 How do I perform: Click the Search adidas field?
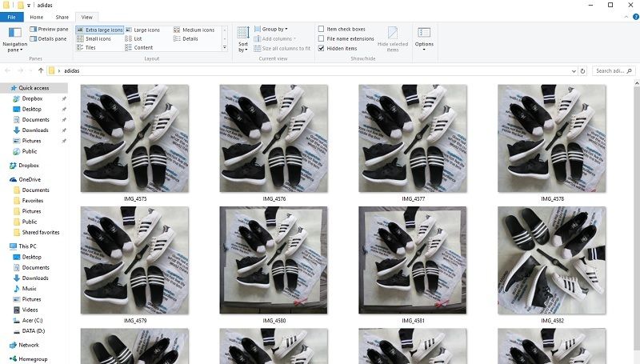tap(612, 70)
